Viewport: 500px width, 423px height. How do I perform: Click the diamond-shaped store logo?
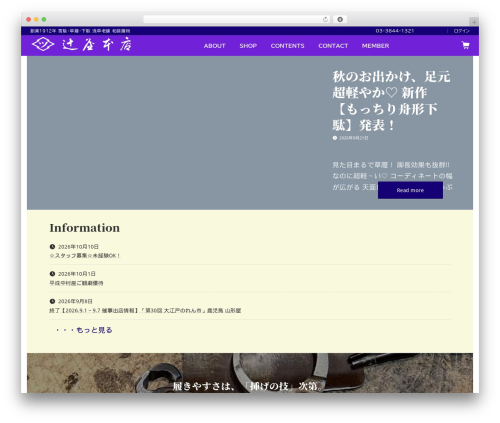tap(43, 44)
